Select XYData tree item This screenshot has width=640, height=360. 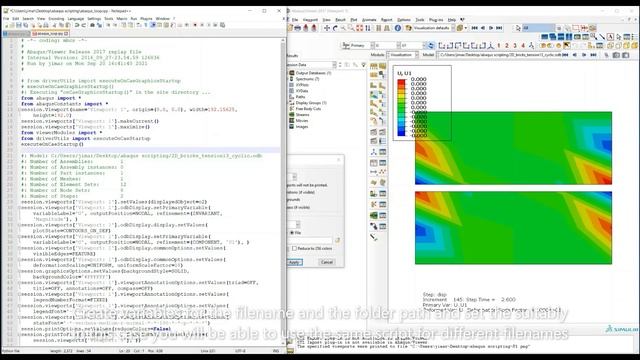(302, 91)
